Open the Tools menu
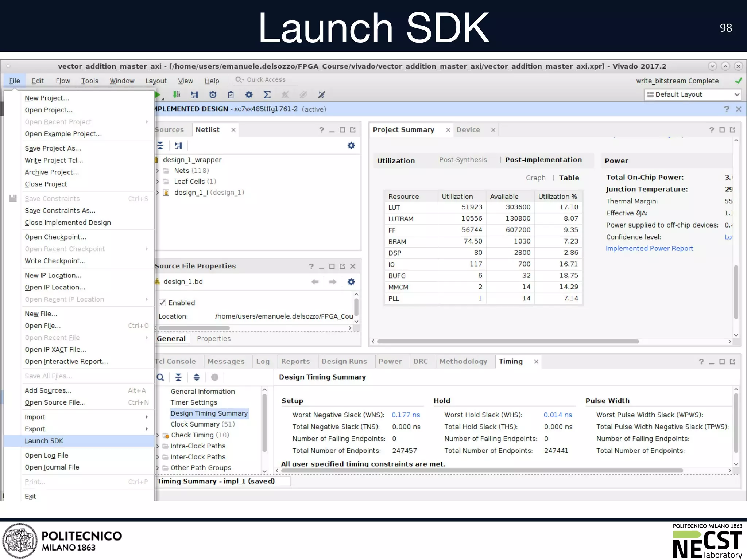 coord(90,81)
